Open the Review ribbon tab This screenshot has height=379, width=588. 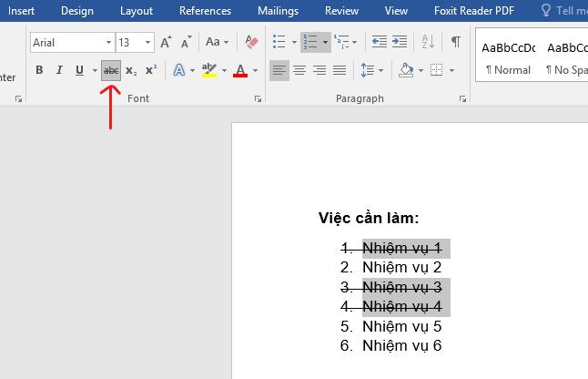coord(341,11)
